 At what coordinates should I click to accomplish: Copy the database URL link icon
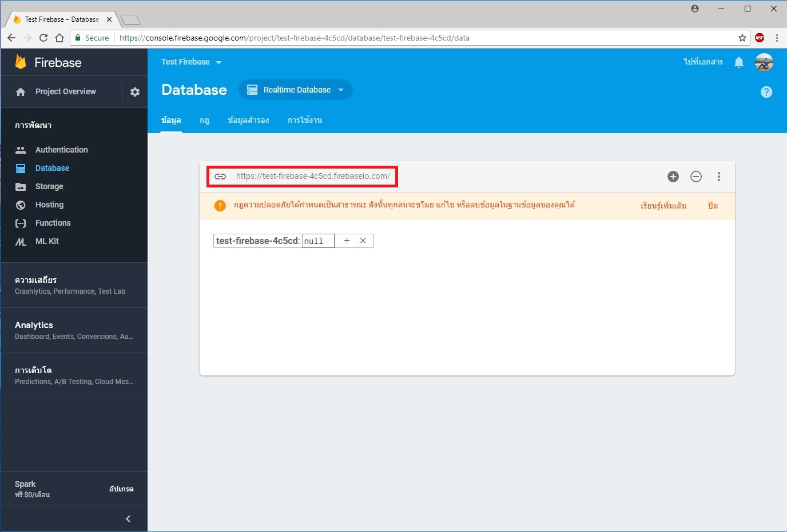click(x=220, y=177)
